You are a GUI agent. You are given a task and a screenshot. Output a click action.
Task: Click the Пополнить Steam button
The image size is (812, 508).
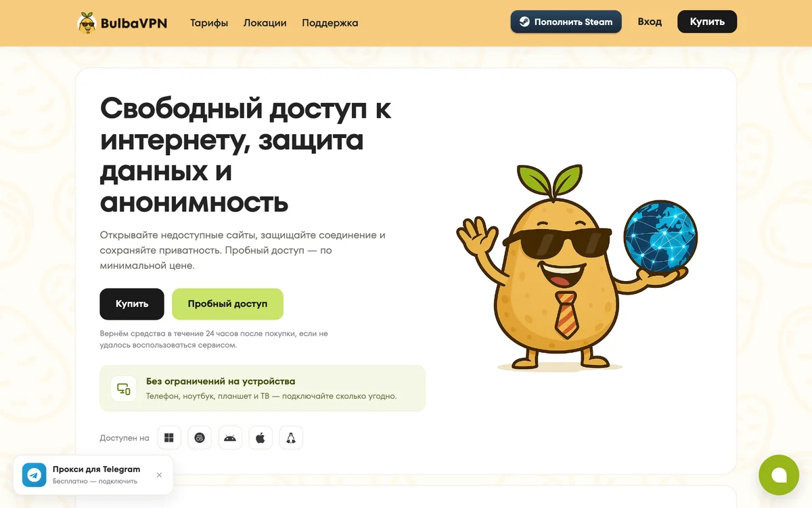click(566, 22)
